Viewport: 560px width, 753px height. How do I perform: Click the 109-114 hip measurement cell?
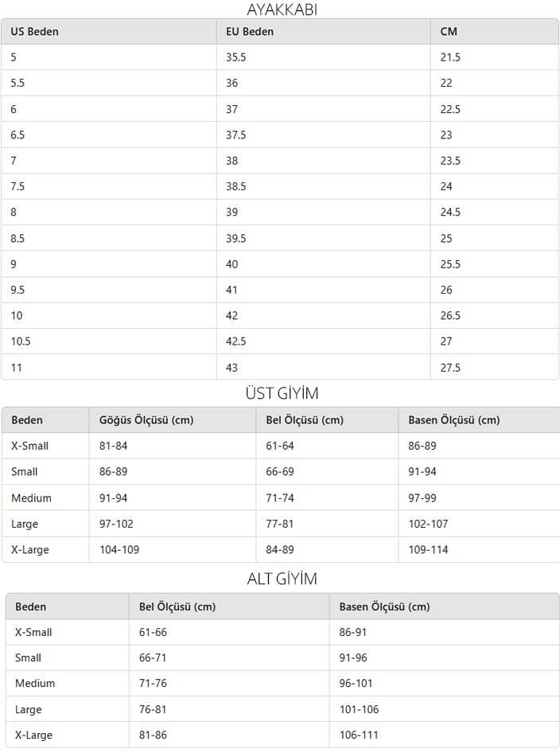click(479, 550)
